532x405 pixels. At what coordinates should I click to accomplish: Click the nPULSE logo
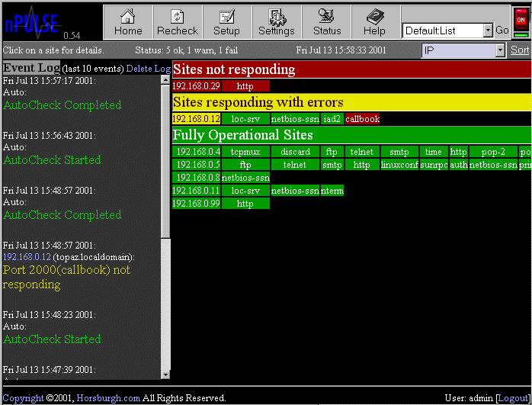[x=32, y=23]
